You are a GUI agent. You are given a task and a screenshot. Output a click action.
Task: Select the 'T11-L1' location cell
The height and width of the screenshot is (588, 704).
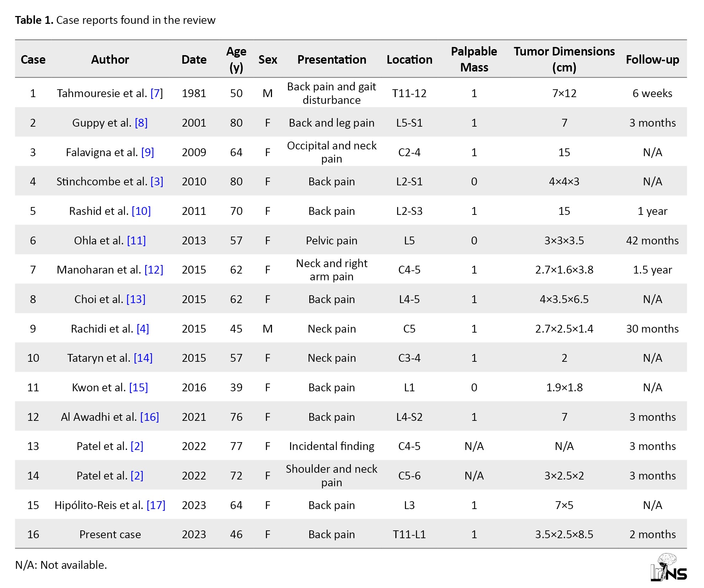pyautogui.click(x=409, y=534)
